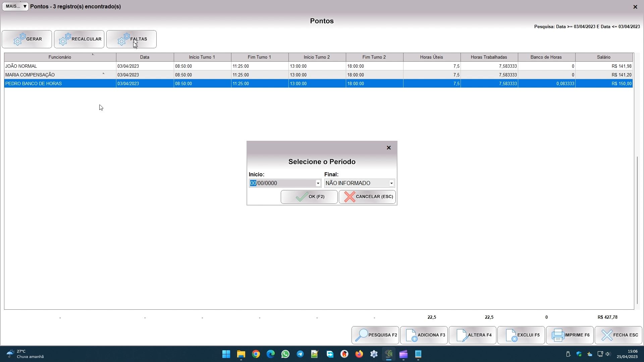
Task: Confirm period with OK (F2)
Action: pos(309,197)
